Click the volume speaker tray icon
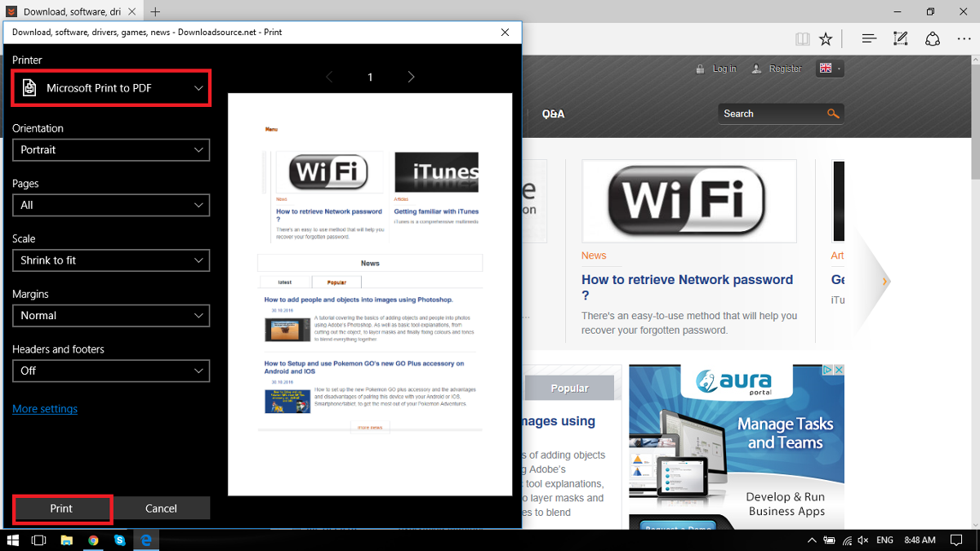This screenshot has width=980, height=551. pyautogui.click(x=864, y=540)
